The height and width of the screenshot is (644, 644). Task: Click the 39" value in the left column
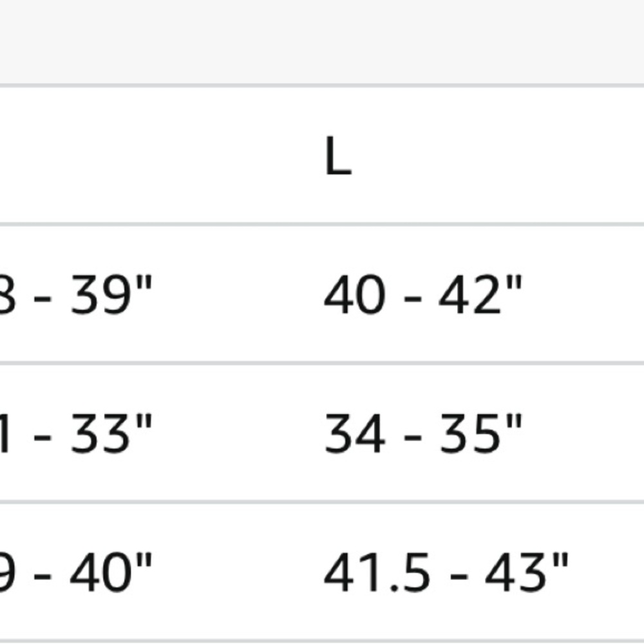(111, 294)
